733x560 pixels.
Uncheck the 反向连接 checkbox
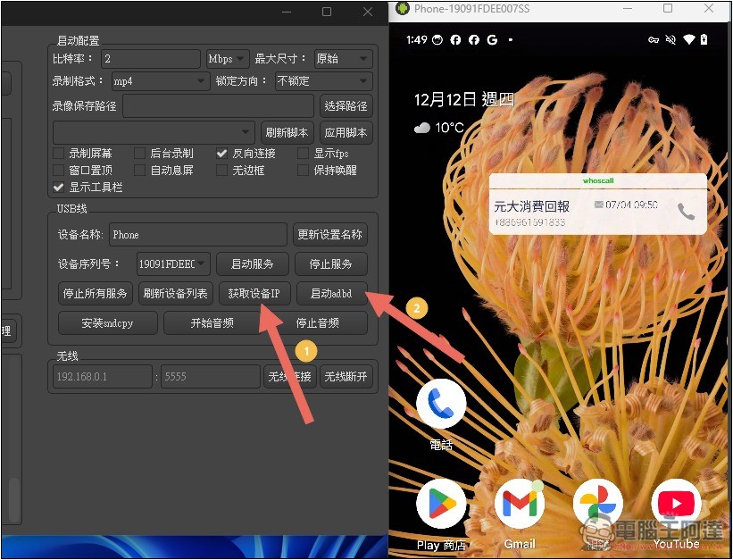222,154
